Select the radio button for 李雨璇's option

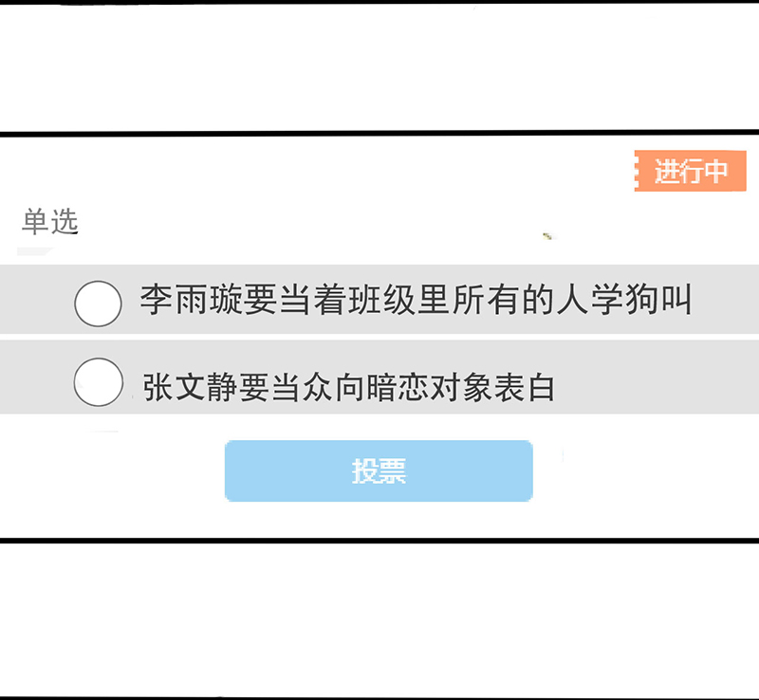coord(98,304)
